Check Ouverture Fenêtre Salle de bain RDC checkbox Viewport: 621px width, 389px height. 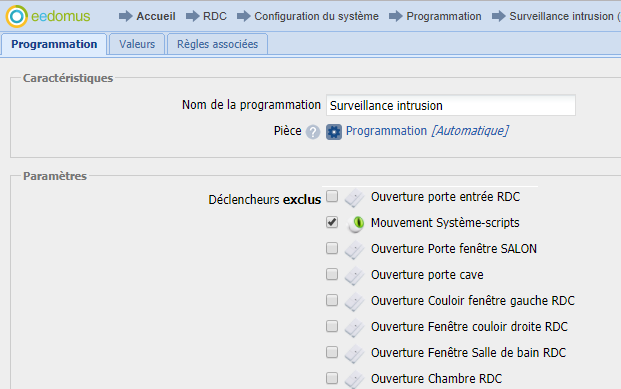click(332, 352)
